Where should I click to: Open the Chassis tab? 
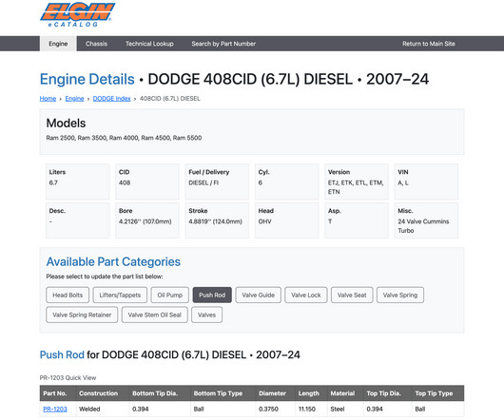pyautogui.click(x=96, y=44)
